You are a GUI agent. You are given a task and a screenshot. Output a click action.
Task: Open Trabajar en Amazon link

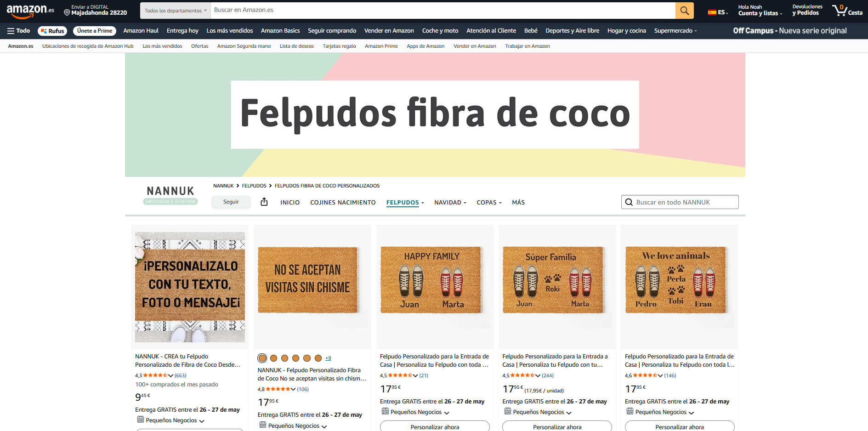click(527, 46)
